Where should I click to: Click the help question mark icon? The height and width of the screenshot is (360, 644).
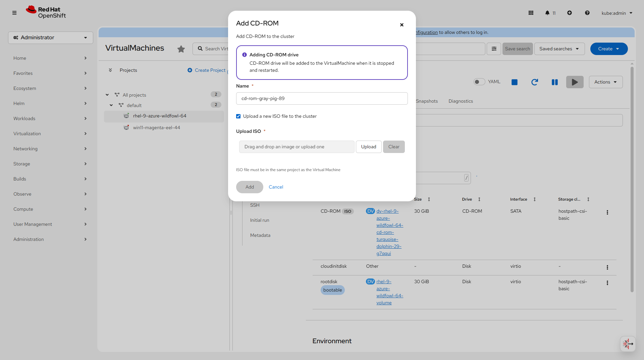[587, 13]
